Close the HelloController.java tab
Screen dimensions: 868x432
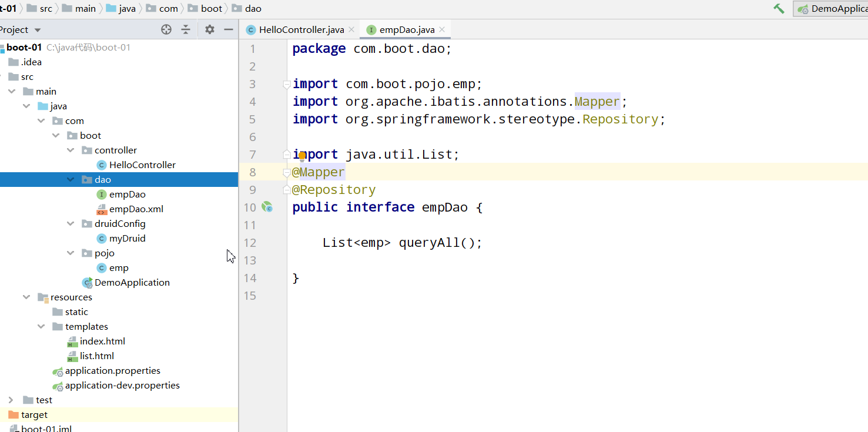tap(351, 29)
